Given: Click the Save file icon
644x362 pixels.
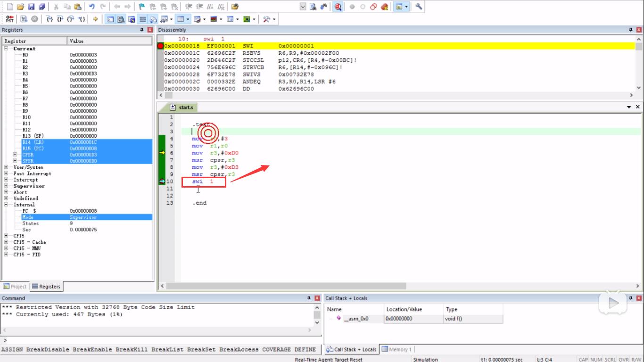Looking at the screenshot, I should [31, 7].
